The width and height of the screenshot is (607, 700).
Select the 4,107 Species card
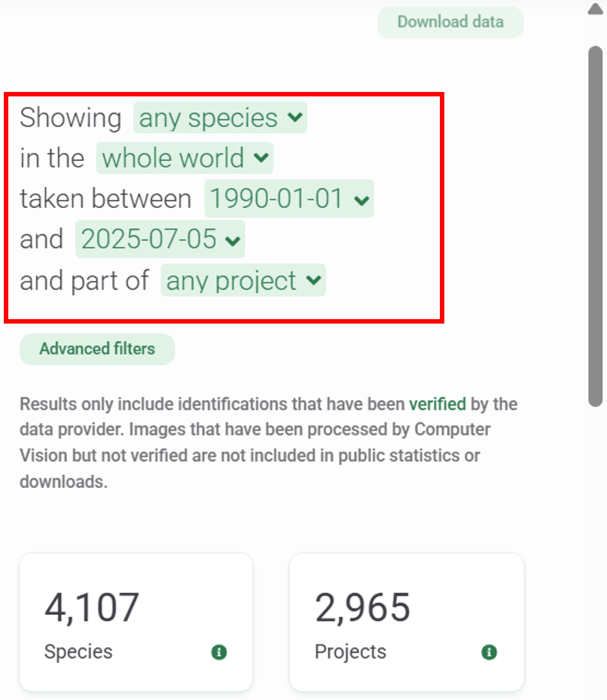pos(136,622)
